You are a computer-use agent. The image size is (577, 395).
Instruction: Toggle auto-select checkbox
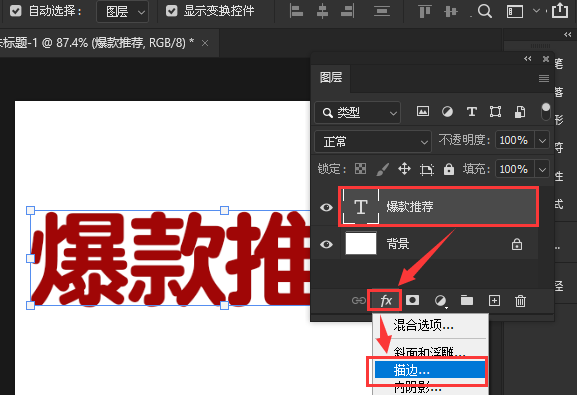tap(15, 11)
